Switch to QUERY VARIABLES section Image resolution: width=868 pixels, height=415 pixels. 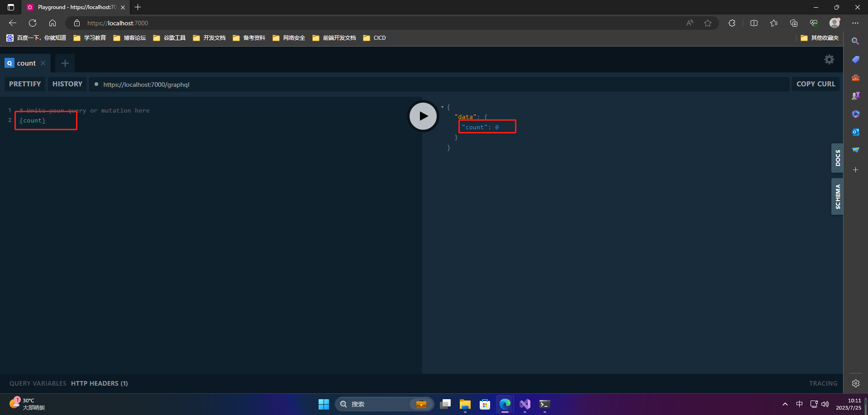[38, 383]
